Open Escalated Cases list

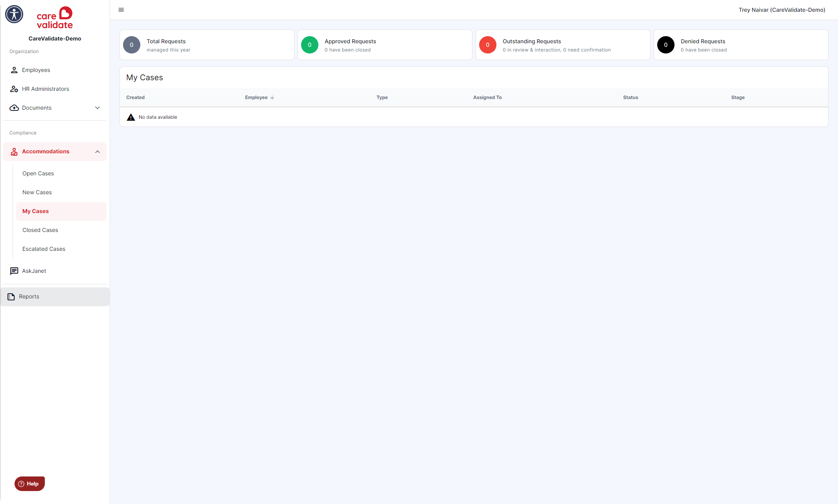click(61, 249)
